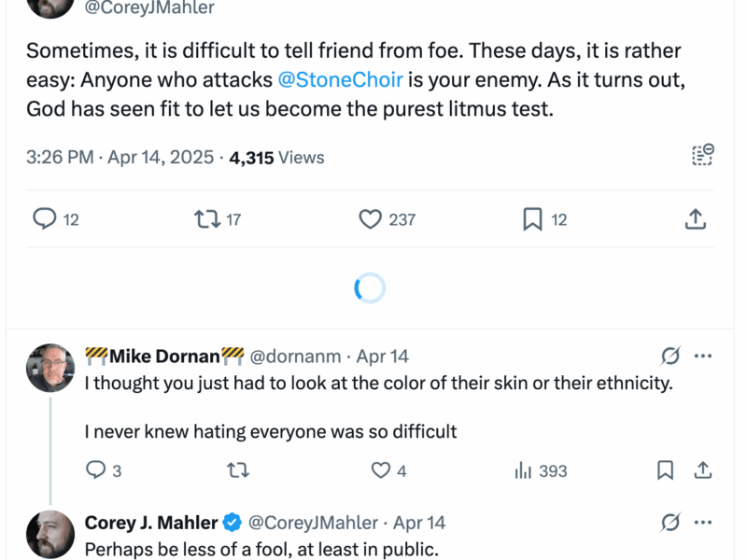Open the @StoneChoir profile link

click(x=341, y=79)
